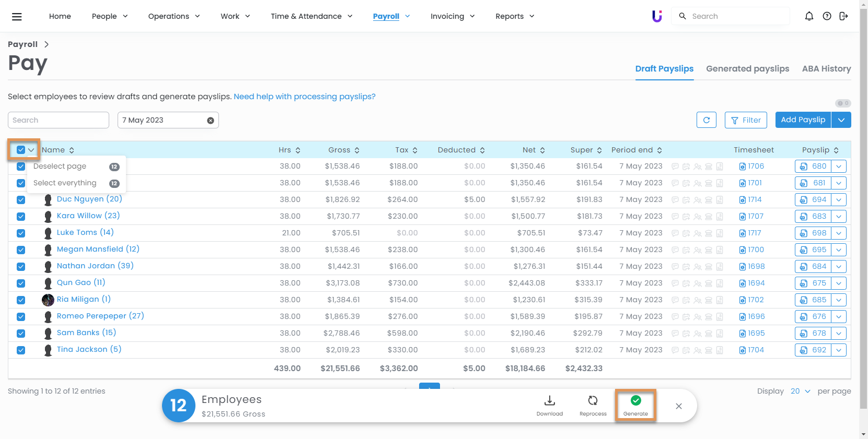Click the Download icon in the bottom bar
The width and height of the screenshot is (868, 439).
pos(549,401)
